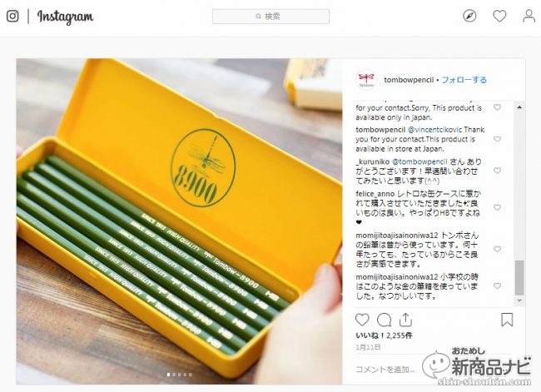Click the comments scrollbar down arrow
Image resolution: width=541 pixels, height=392 pixels.
coord(519,301)
